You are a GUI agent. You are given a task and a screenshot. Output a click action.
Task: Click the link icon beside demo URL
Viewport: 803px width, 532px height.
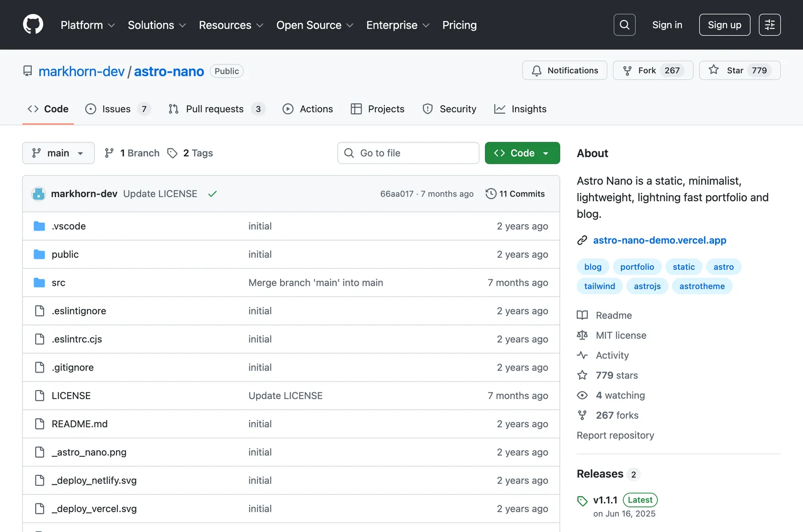pyautogui.click(x=582, y=240)
